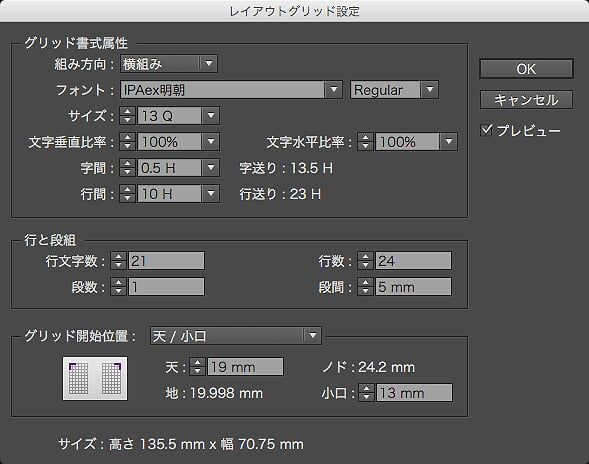Click into the 行文字数 field showing 21
This screenshot has height=464, width=589.
[166, 261]
